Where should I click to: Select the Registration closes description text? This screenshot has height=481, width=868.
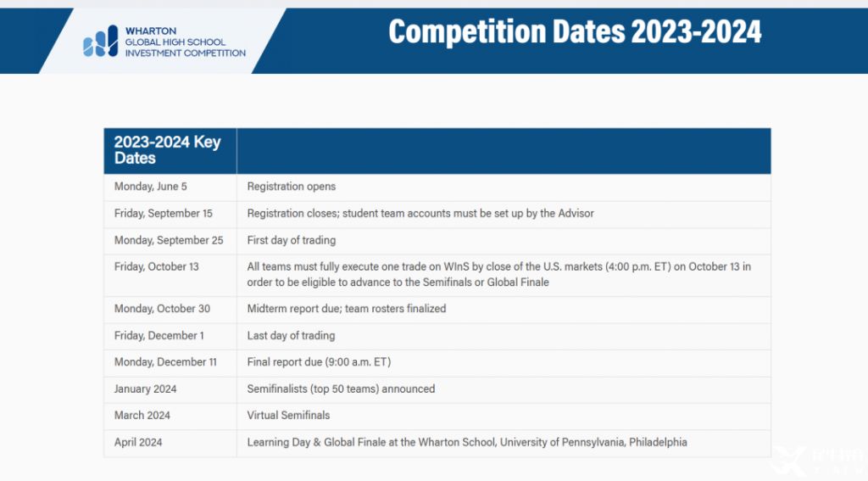(420, 213)
